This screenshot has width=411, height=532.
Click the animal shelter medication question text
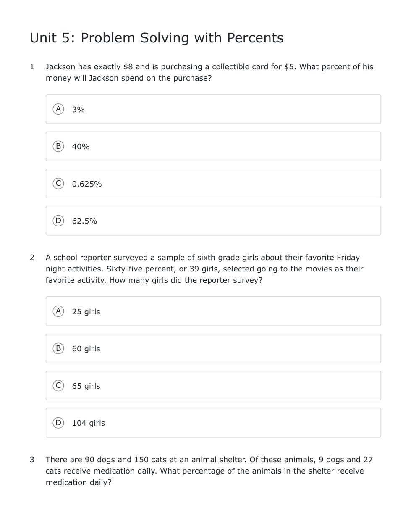209,471
